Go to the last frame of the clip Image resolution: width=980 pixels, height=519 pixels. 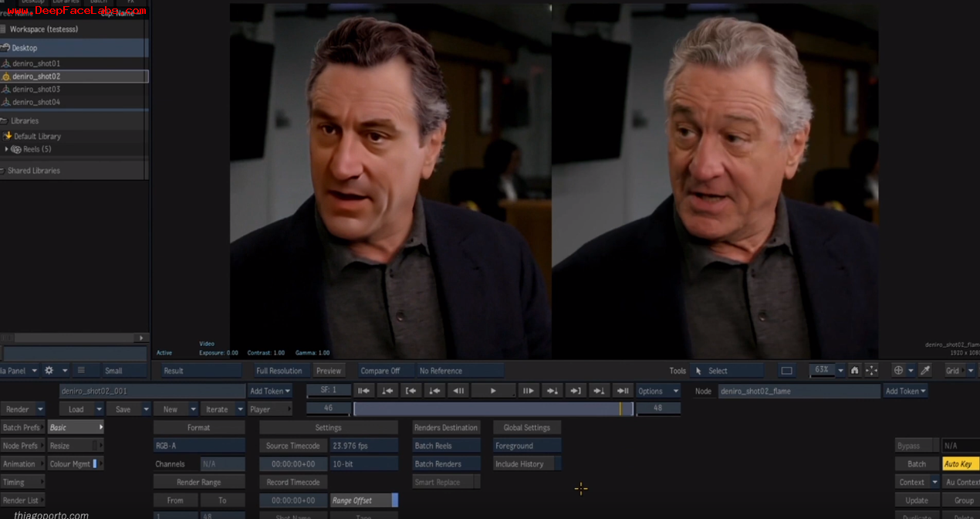[622, 391]
